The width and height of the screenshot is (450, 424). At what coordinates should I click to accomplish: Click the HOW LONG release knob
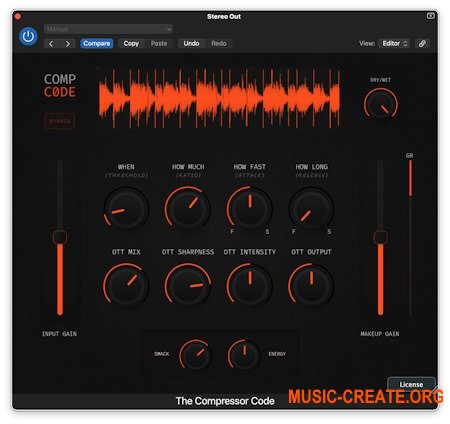click(311, 208)
